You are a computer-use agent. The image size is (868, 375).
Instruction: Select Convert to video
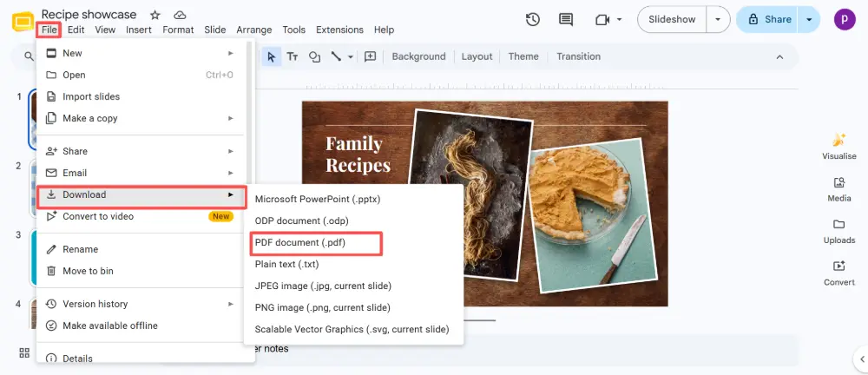tap(141, 216)
